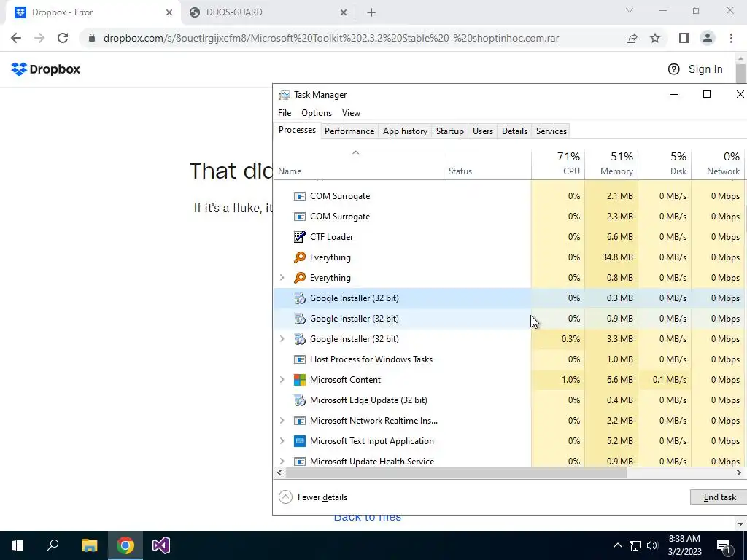Collapse Task Manager with Fewer details
Screen dimensions: 747x560
point(313,497)
